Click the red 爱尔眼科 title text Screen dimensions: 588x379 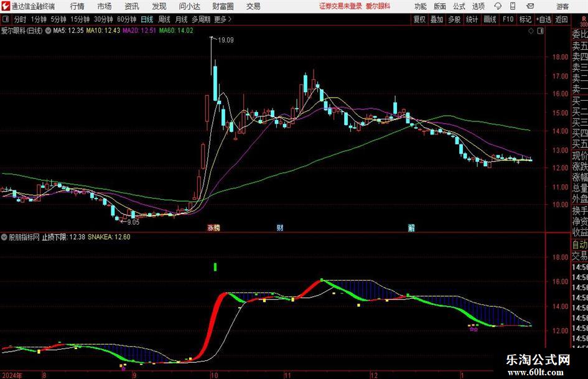378,6
